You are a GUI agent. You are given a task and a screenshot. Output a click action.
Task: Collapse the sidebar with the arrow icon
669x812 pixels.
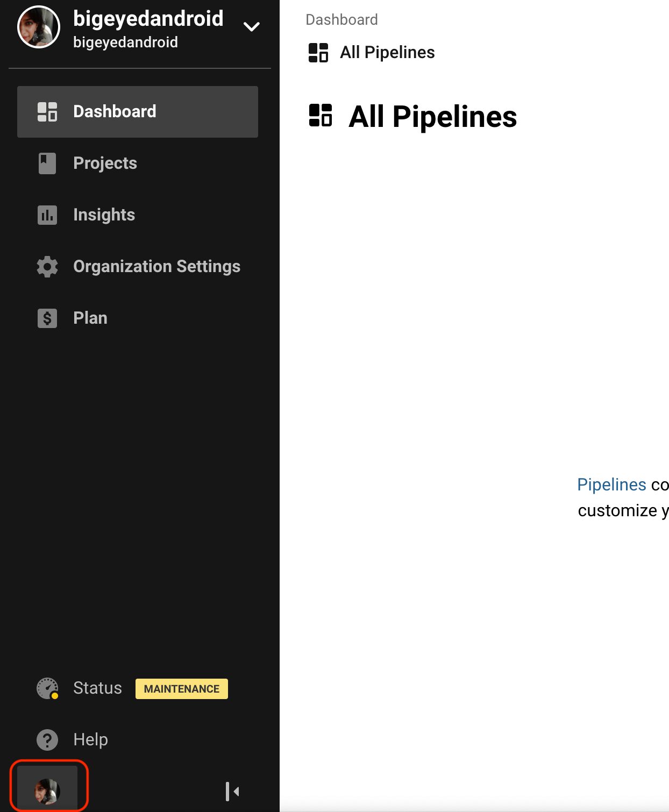232,792
